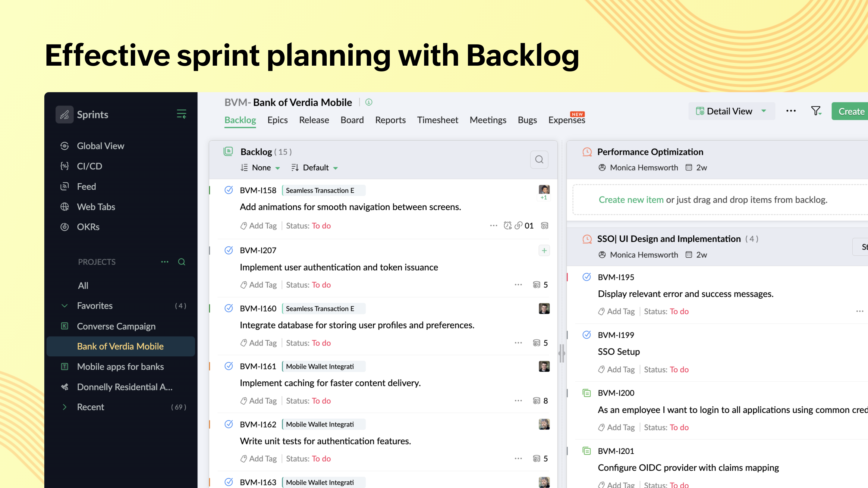Open the "None" grouping dropdown

[x=261, y=167]
